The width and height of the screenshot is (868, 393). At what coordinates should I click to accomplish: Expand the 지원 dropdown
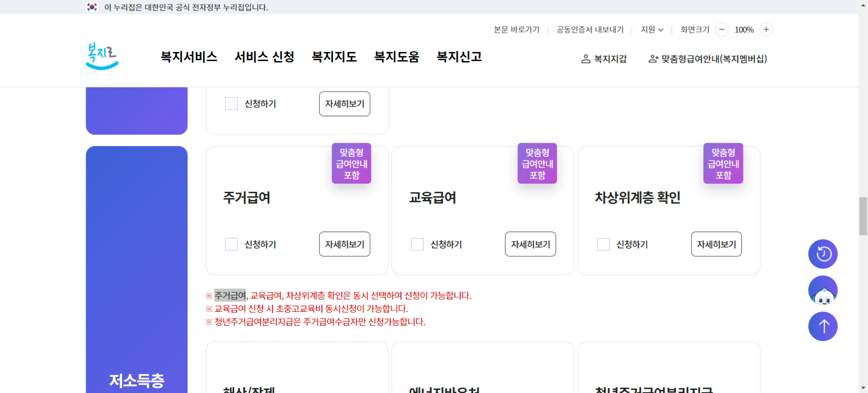click(x=652, y=30)
